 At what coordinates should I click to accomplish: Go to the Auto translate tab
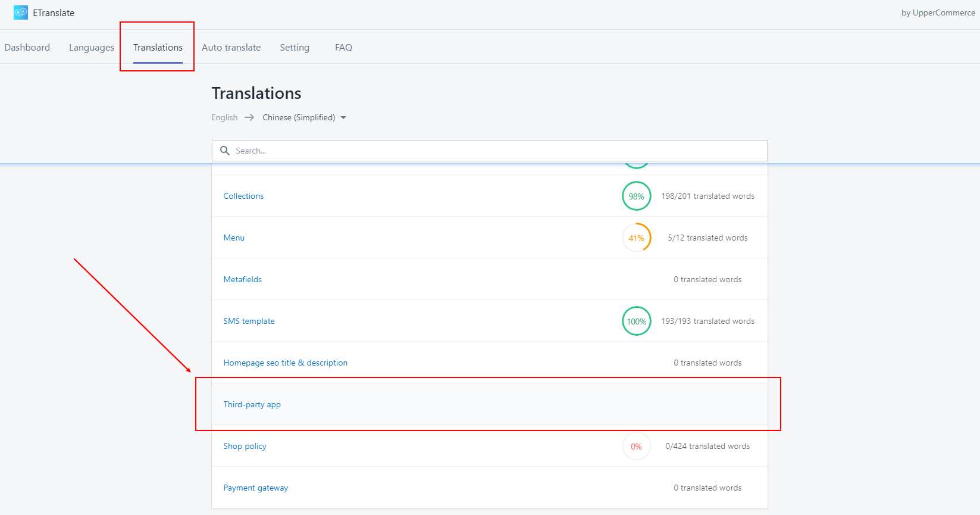point(231,47)
